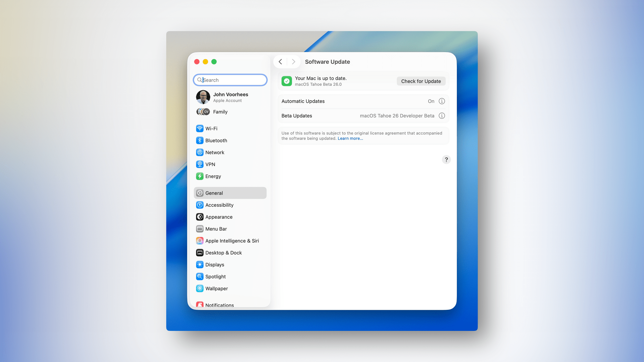
Task: Click the General gear icon
Action: coord(200,193)
